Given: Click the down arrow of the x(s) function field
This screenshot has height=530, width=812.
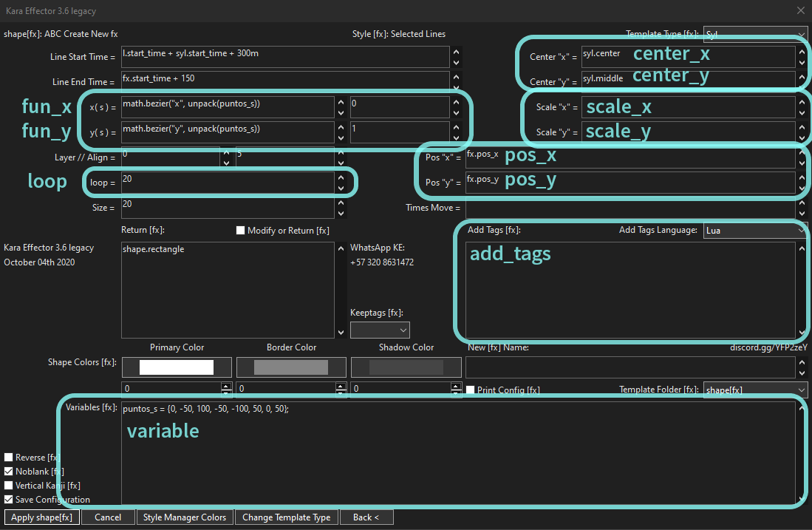Looking at the screenshot, I should click(x=340, y=113).
